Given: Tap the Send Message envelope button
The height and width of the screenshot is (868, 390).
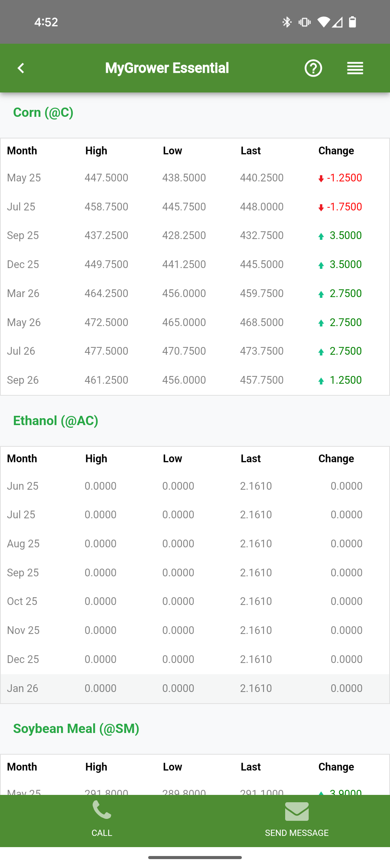Looking at the screenshot, I should coord(297,818).
